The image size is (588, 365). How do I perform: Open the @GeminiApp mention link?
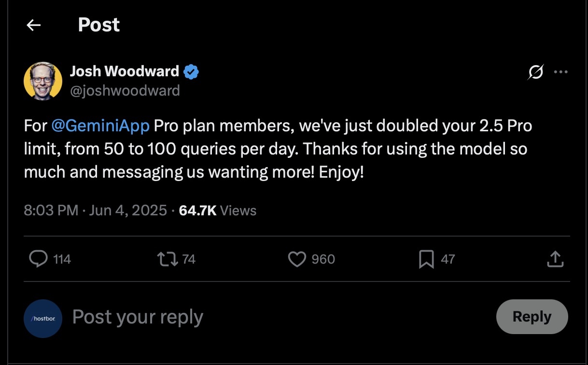[x=100, y=126]
